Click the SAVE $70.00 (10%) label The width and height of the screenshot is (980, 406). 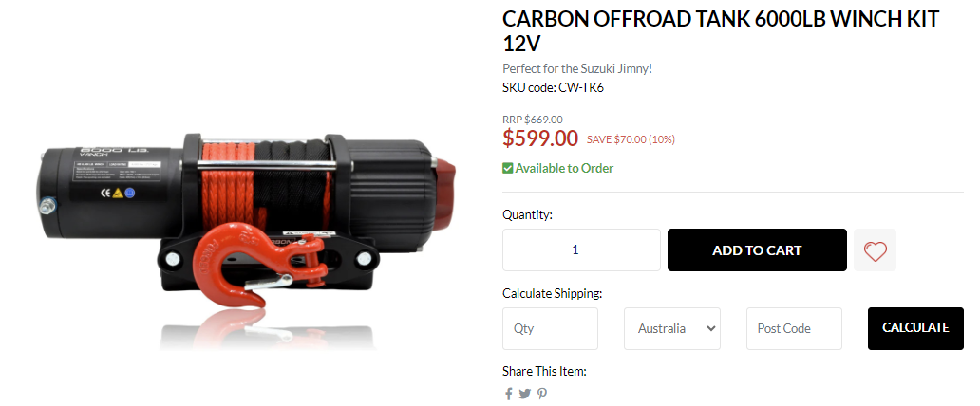[631, 139]
